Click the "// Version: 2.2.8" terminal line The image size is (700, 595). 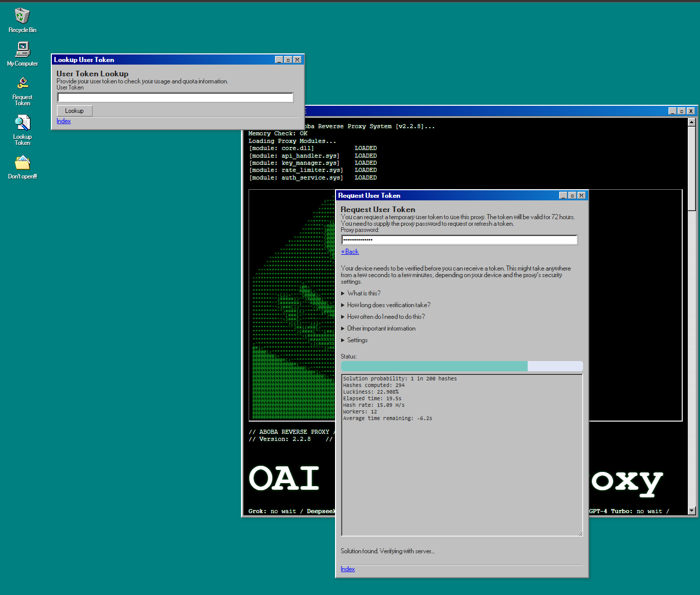point(280,439)
